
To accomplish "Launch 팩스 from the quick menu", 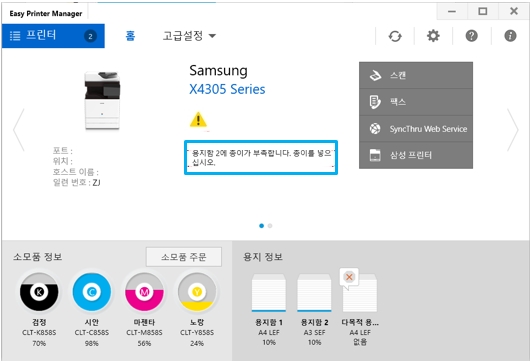I will click(416, 102).
